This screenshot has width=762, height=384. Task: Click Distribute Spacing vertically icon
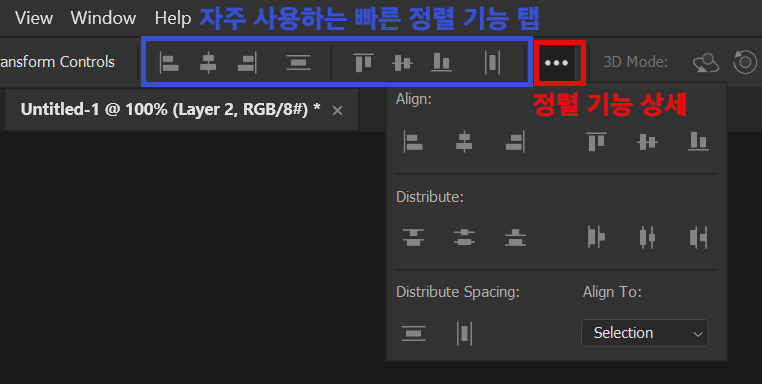[x=413, y=333]
